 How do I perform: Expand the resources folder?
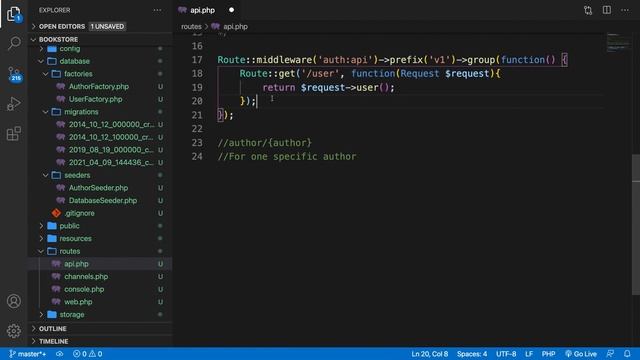coord(100,238)
